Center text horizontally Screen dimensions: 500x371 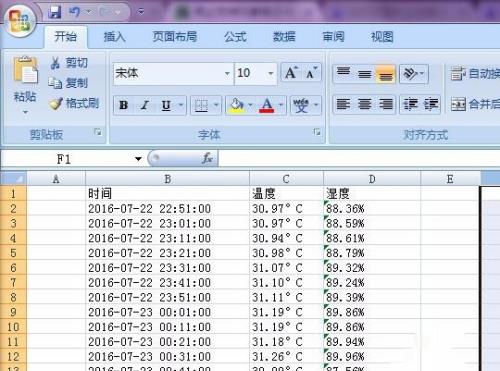pos(364,104)
